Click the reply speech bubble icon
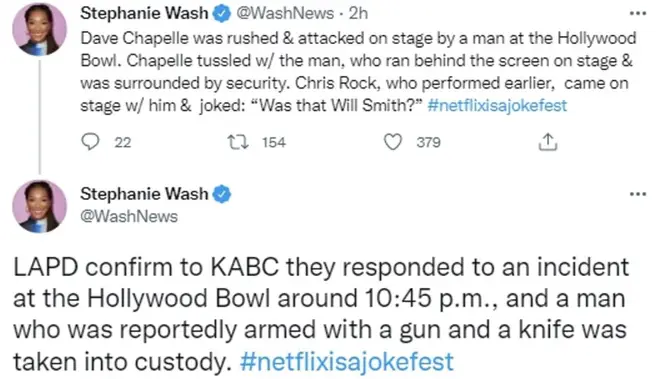This screenshot has width=660, height=379. (x=90, y=142)
